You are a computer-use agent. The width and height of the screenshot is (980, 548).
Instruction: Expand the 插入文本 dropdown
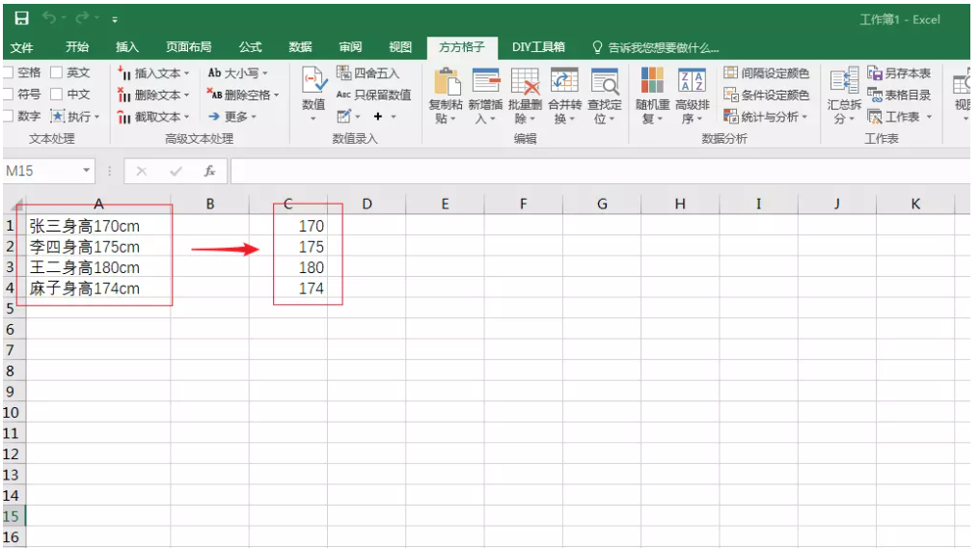[x=186, y=73]
